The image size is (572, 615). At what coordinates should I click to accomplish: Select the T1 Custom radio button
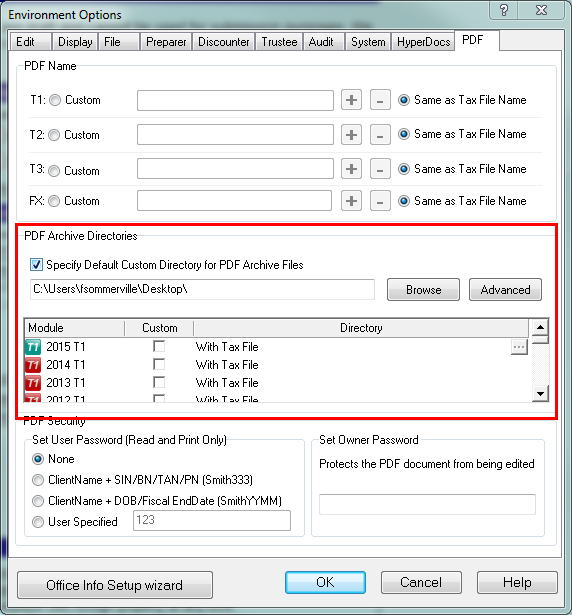click(x=55, y=100)
